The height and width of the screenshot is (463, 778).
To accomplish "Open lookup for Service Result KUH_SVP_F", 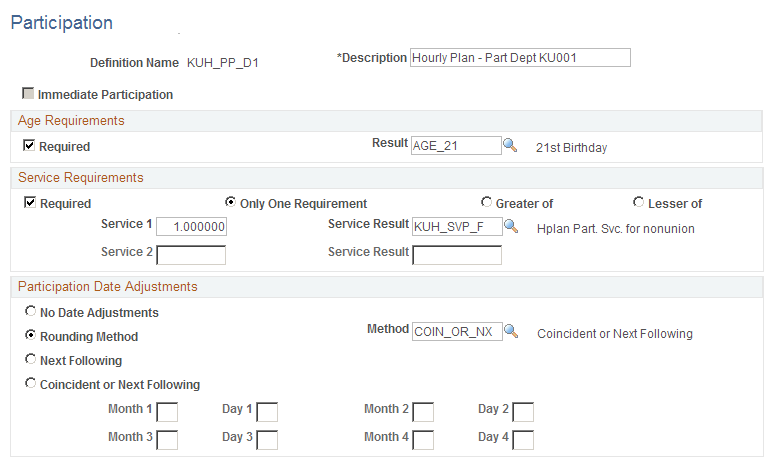I will pos(511,227).
